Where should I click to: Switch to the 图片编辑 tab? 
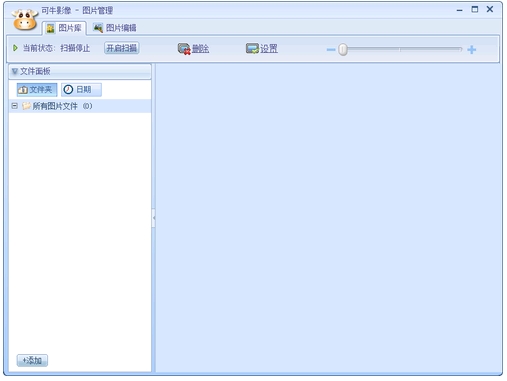[x=115, y=28]
